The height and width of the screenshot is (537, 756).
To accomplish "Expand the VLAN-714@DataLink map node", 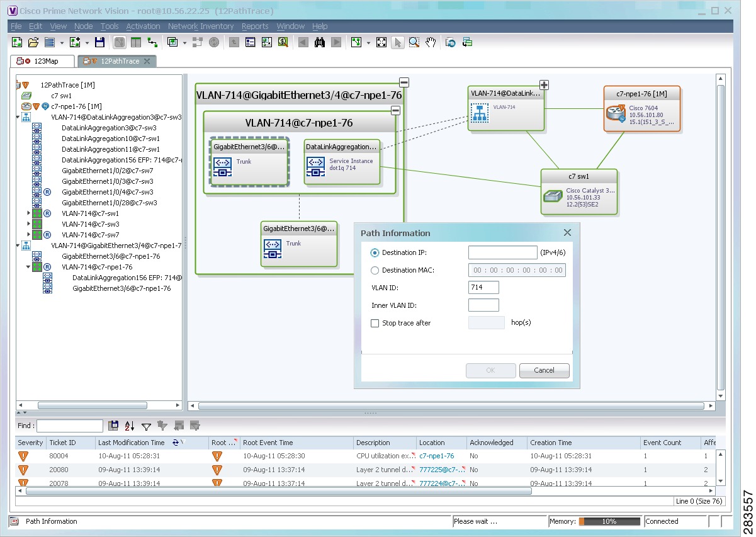I will (x=544, y=85).
